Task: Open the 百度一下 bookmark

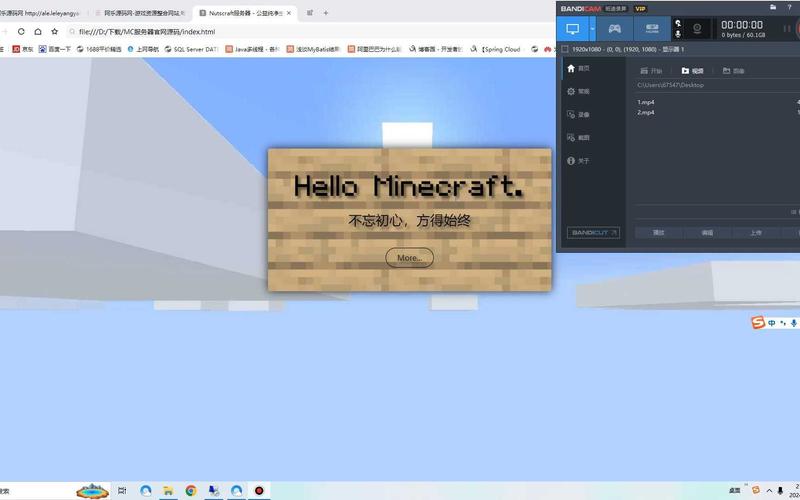Action: [x=55, y=49]
